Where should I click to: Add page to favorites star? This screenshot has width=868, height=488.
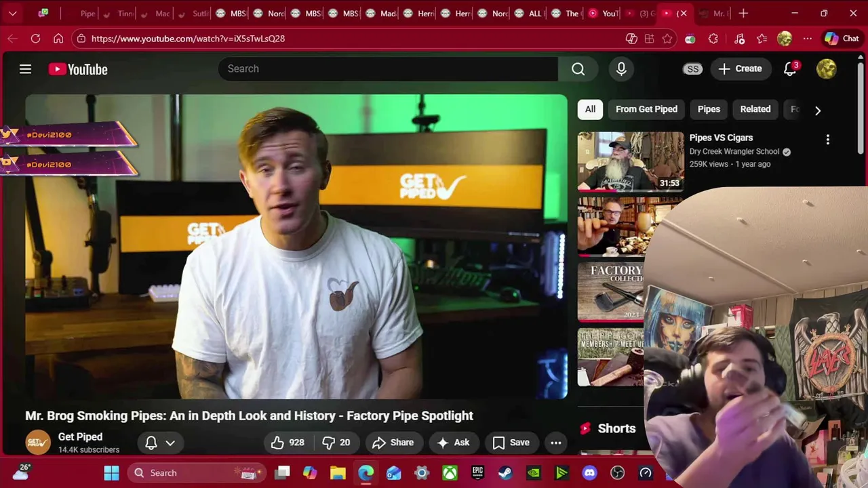point(667,39)
